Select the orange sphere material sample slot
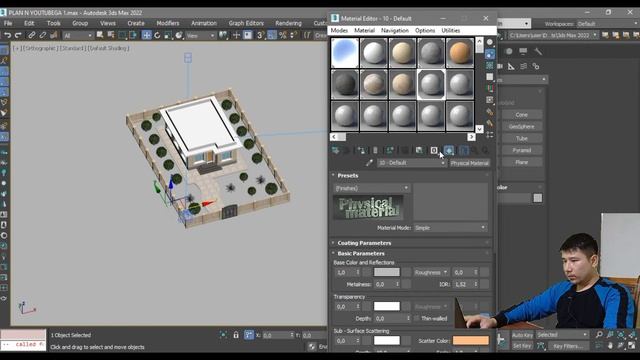Viewport: 640px width, 360px height. click(x=460, y=53)
